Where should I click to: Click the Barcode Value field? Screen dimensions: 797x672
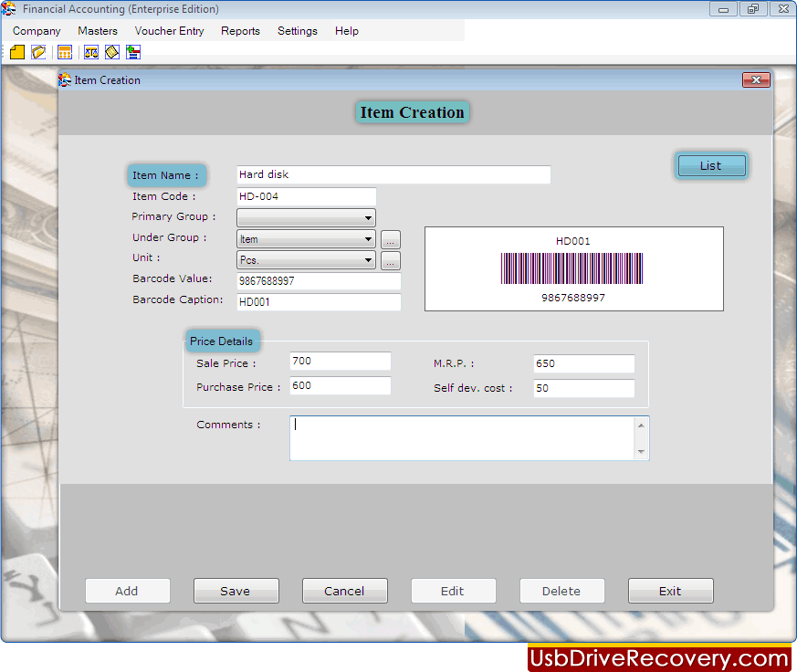click(319, 281)
